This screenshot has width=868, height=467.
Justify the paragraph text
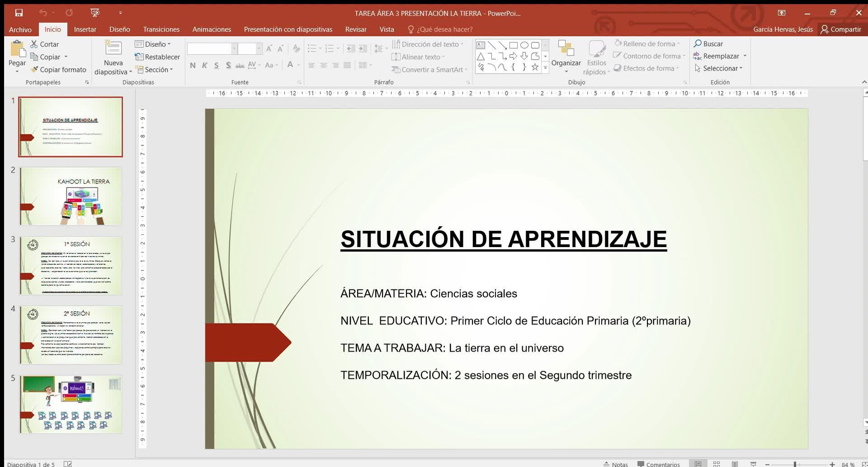point(347,65)
